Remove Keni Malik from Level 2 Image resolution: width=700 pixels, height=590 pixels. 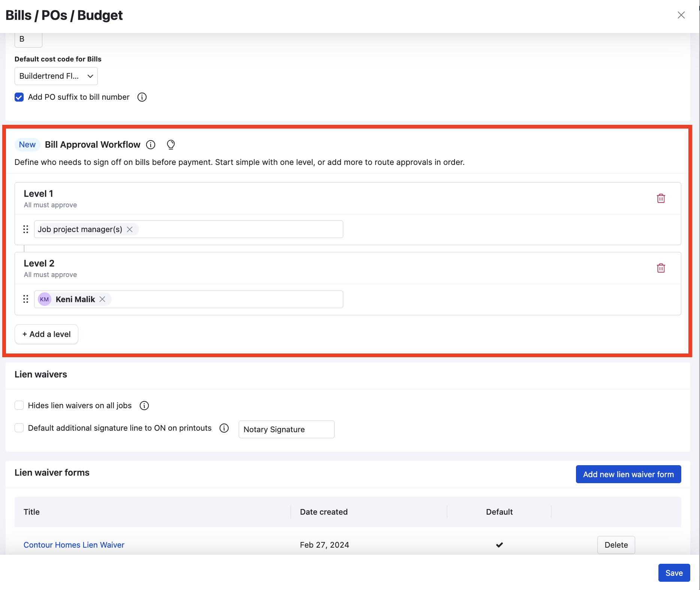point(102,299)
